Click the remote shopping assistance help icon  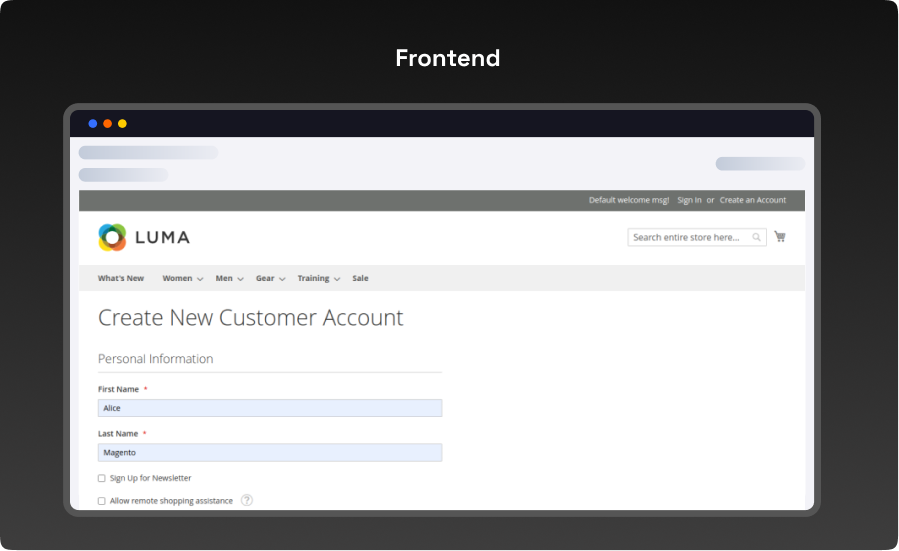pyautogui.click(x=247, y=500)
